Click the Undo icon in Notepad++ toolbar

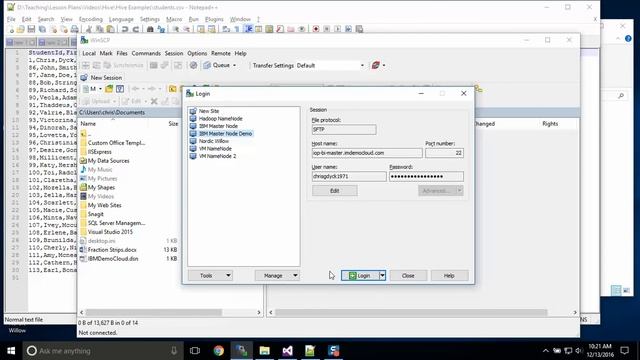pyautogui.click(x=125, y=29)
